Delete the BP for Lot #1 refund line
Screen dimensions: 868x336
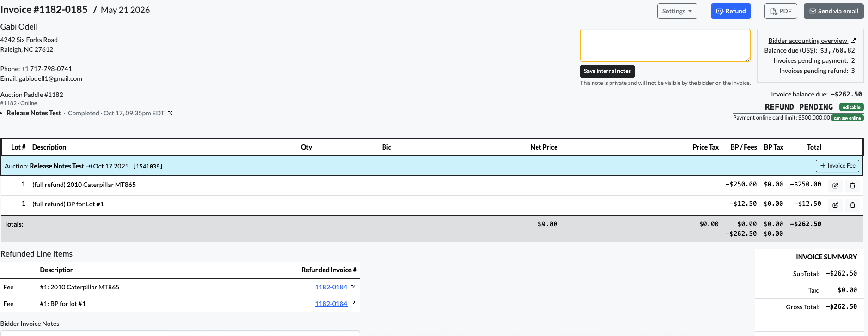tap(853, 205)
